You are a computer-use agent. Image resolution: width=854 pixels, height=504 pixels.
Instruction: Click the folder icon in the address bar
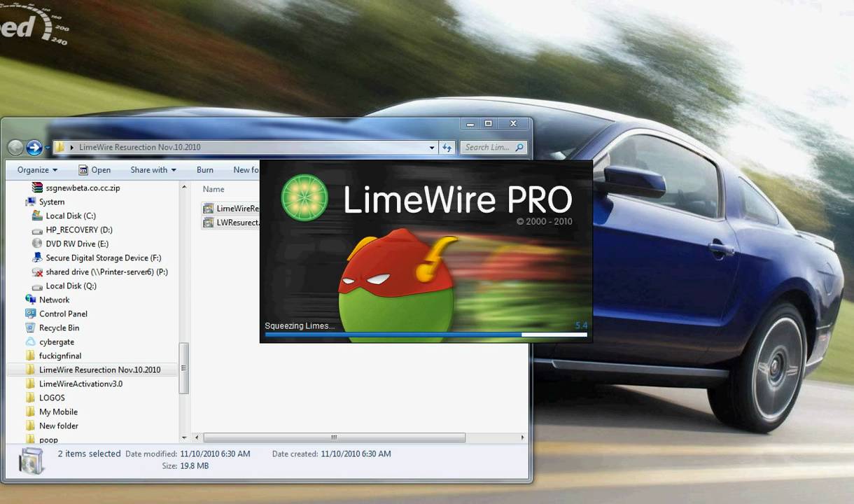point(60,148)
